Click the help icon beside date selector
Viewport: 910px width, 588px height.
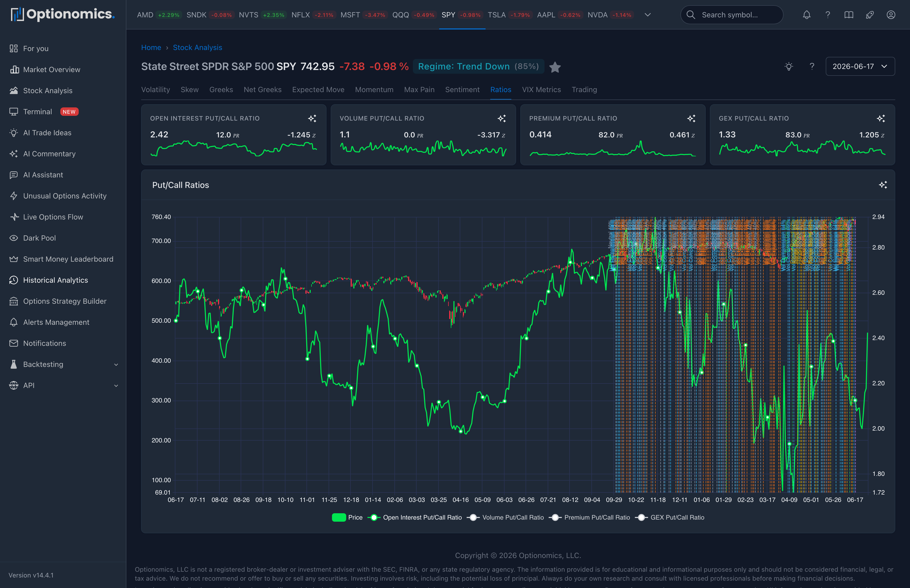click(812, 66)
